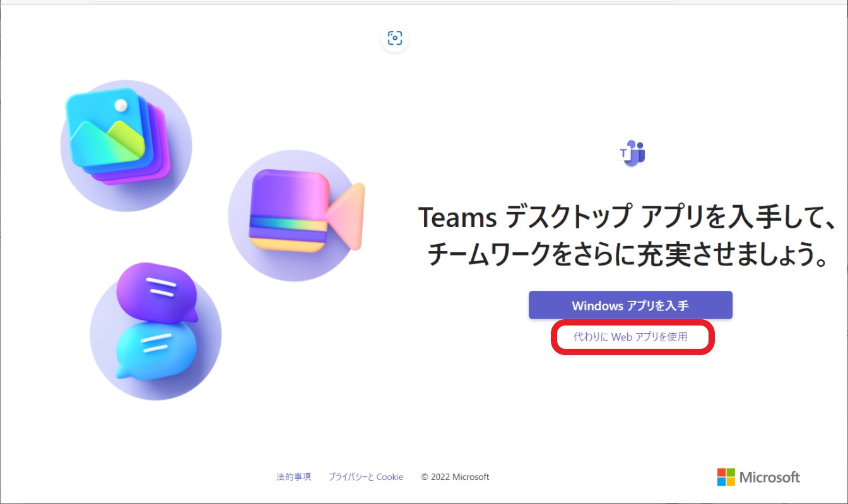The height and width of the screenshot is (504, 848).
Task: Click the rainbow stripe on camera illustration
Action: click(287, 224)
